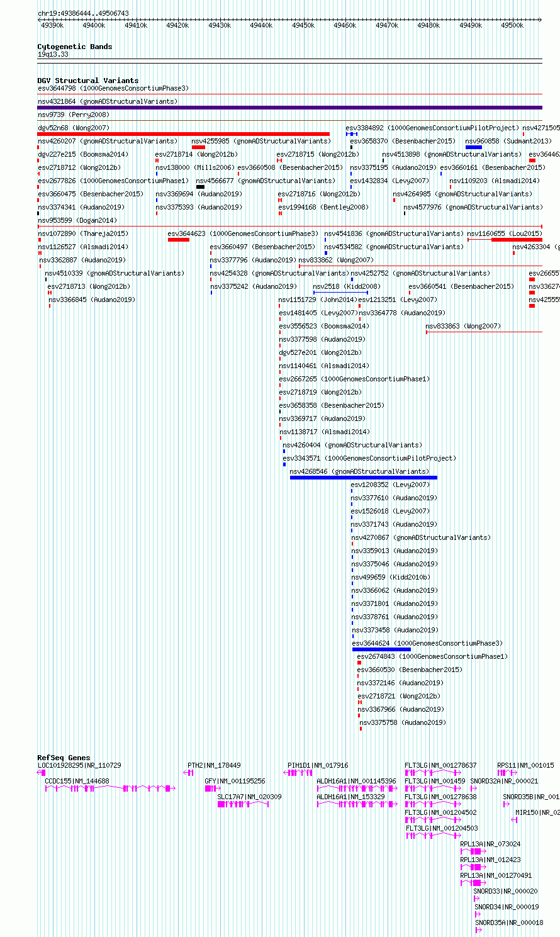
Task: Click the esv3384892 pilot project label
Action: [432, 128]
